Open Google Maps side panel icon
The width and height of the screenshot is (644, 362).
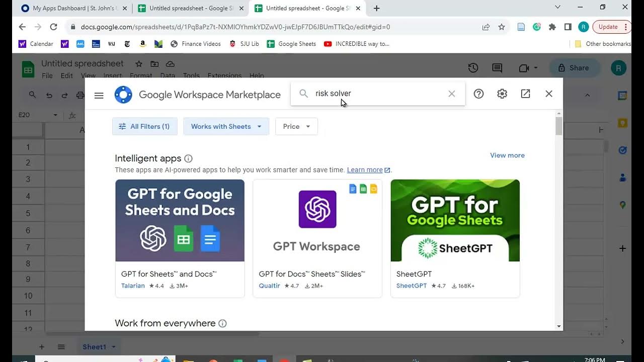click(x=622, y=205)
